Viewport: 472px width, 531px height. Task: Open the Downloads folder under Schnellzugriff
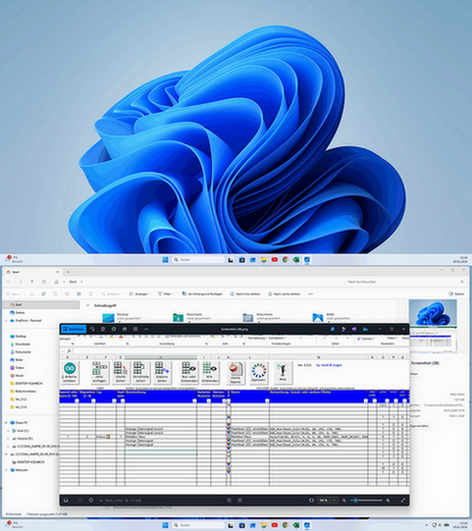192,317
